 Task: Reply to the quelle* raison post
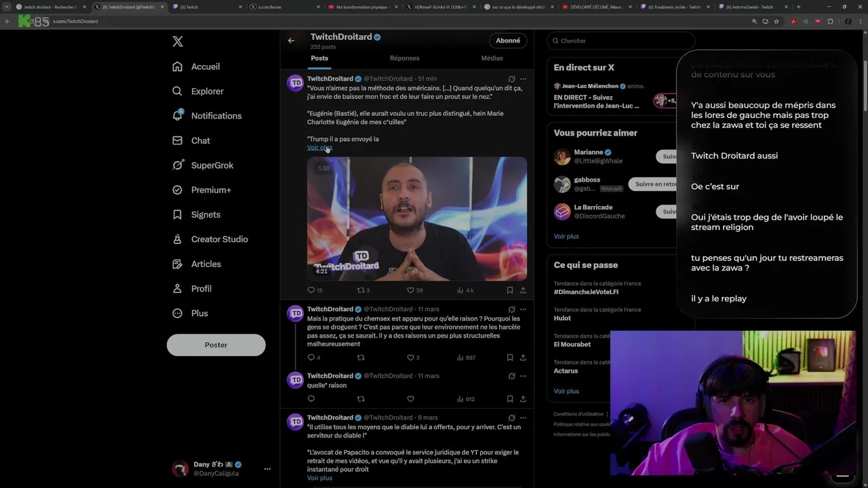click(x=311, y=399)
